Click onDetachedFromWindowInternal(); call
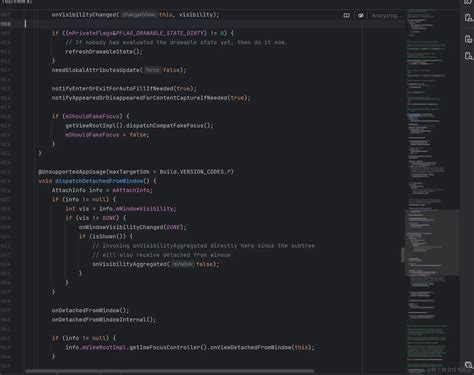 [104, 320]
